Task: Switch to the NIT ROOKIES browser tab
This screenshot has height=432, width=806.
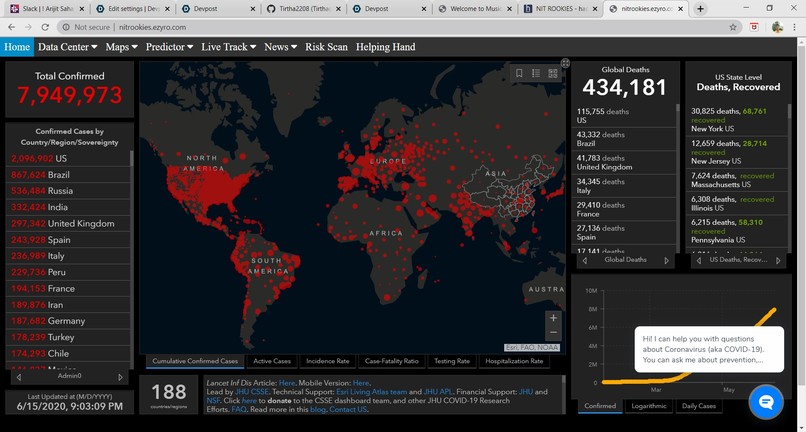Action: [x=560, y=9]
